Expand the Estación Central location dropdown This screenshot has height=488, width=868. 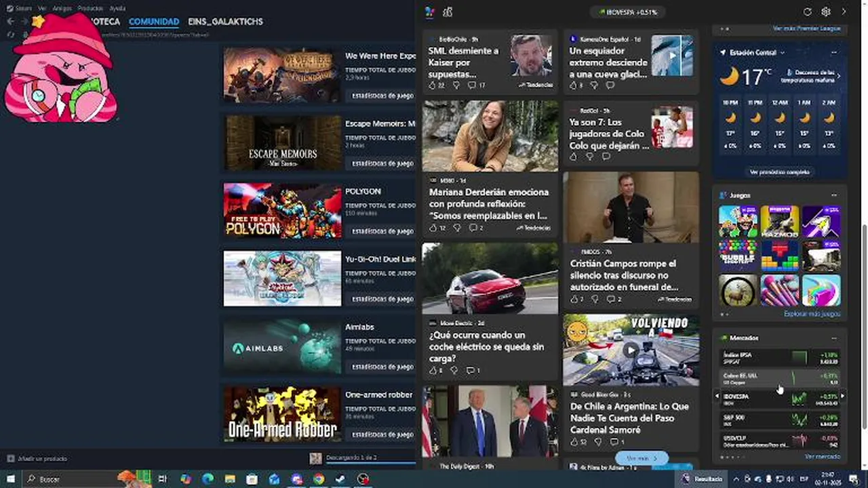point(782,52)
